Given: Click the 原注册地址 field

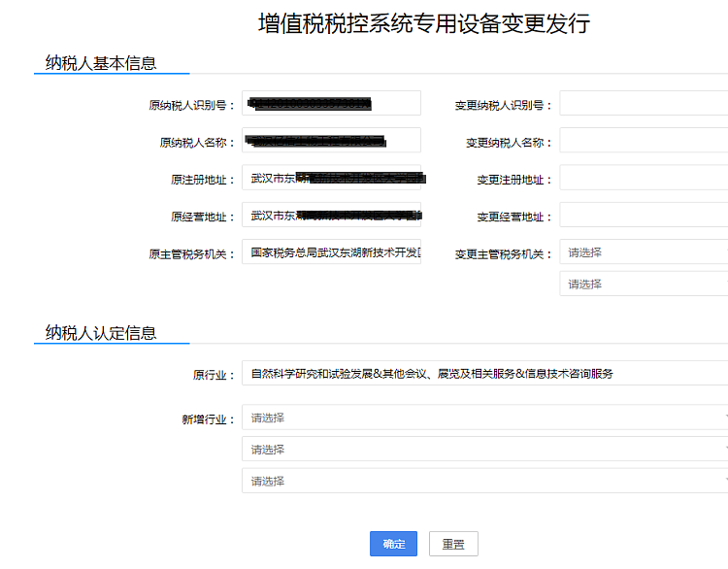Looking at the screenshot, I should [332, 178].
